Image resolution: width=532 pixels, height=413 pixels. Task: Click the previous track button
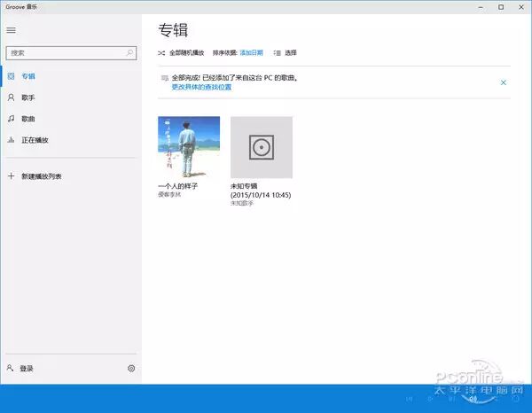410,399
